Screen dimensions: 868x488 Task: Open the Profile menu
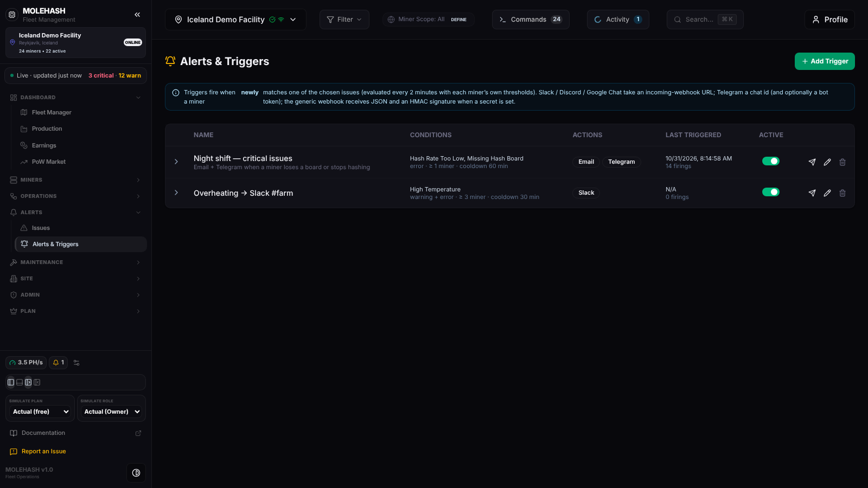[x=829, y=20]
